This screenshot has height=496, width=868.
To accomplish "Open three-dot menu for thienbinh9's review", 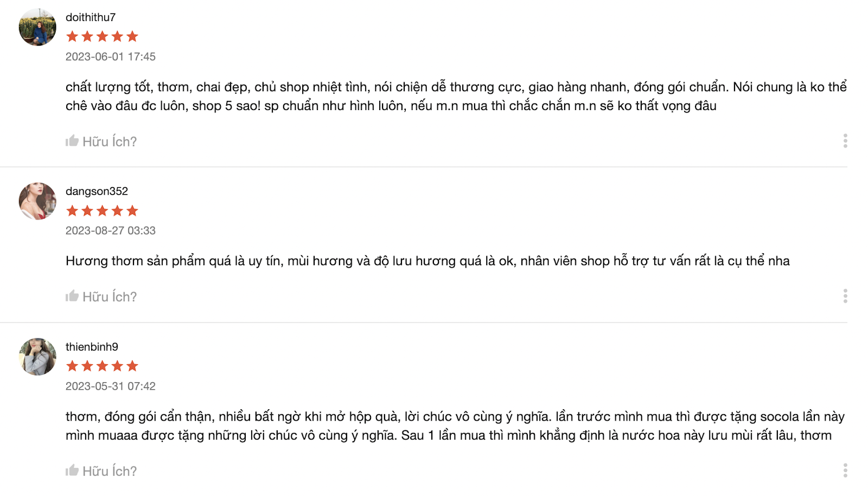I will [x=845, y=470].
